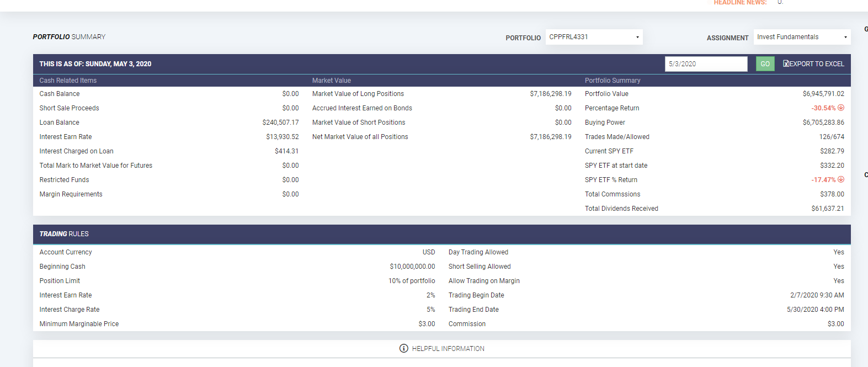The image size is (868, 367).
Task: Click the Interest Charged on Loan value $414.31
Action: (286, 151)
